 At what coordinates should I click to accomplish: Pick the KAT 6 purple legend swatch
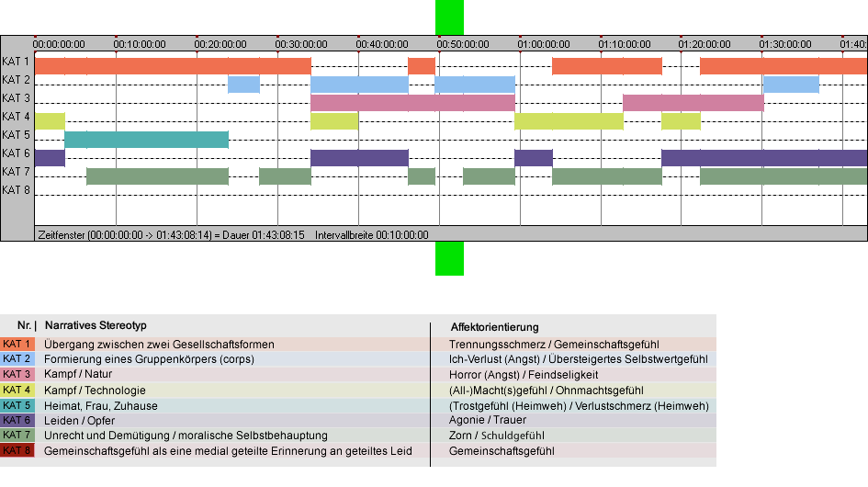pos(17,420)
